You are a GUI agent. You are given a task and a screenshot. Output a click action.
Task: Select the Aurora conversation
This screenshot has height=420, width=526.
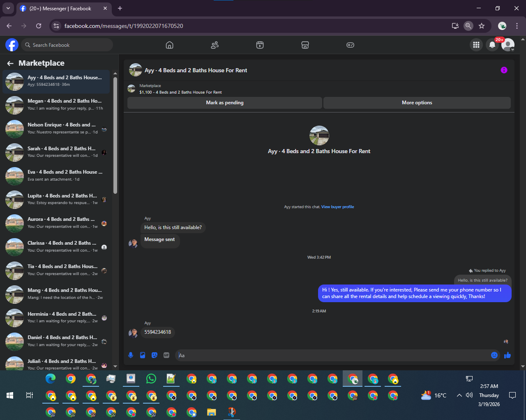(x=56, y=223)
